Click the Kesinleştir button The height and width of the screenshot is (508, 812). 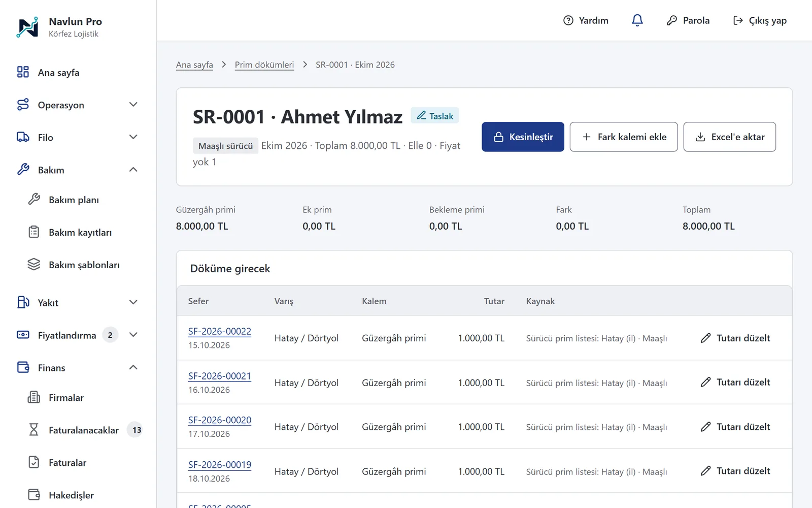pyautogui.click(x=523, y=137)
